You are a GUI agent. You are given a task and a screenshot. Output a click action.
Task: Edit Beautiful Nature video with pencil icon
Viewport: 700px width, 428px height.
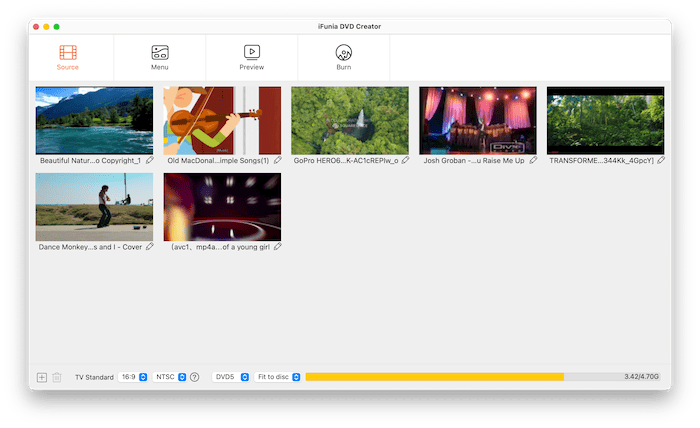coord(149,160)
